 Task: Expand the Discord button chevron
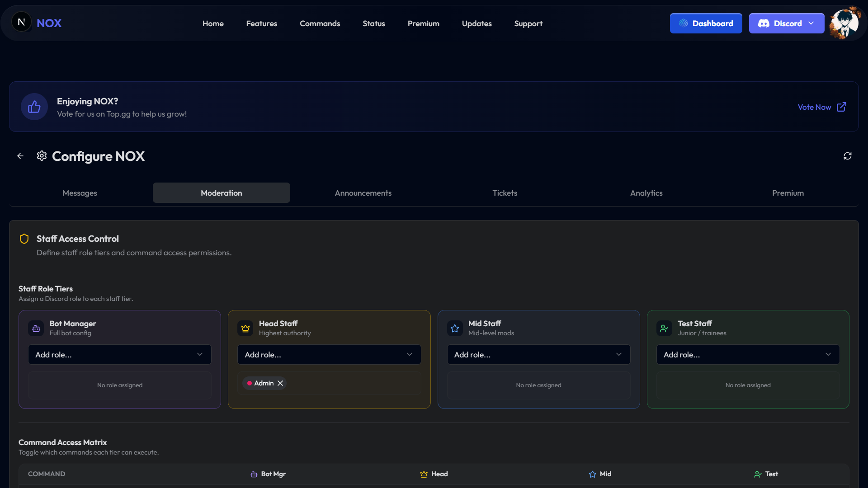tap(811, 23)
